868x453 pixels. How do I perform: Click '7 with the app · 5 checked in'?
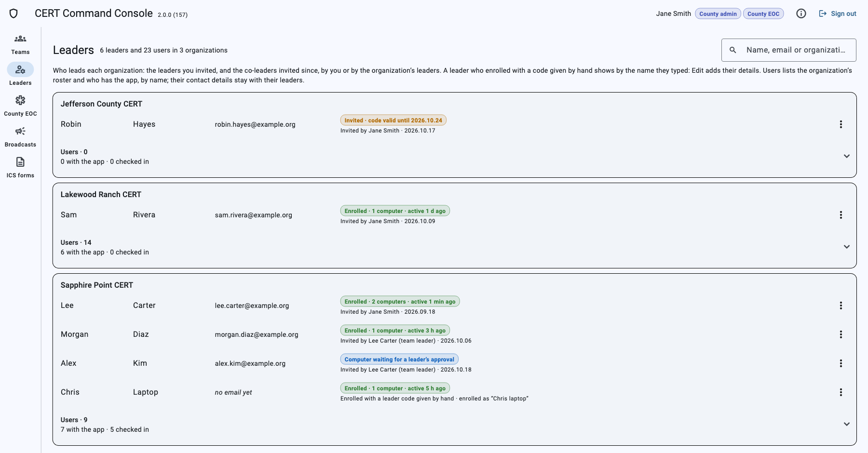pos(105,429)
